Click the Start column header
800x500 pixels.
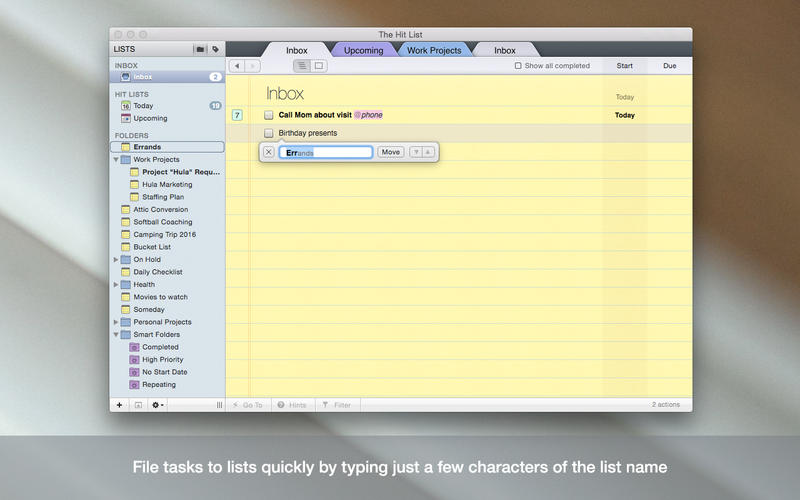click(624, 66)
